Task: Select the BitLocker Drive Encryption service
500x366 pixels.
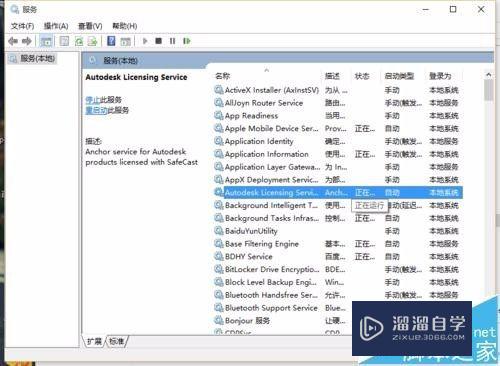Action: [337, 269]
